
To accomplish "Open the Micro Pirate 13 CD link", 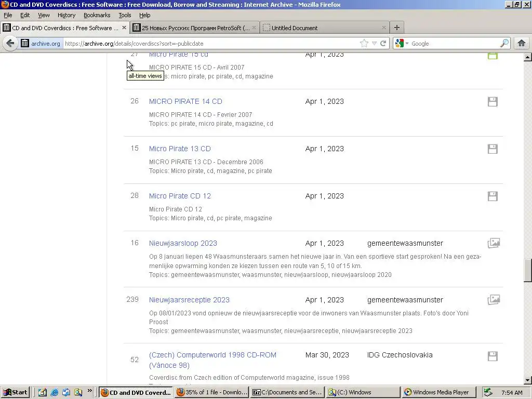I will pyautogui.click(x=180, y=149).
